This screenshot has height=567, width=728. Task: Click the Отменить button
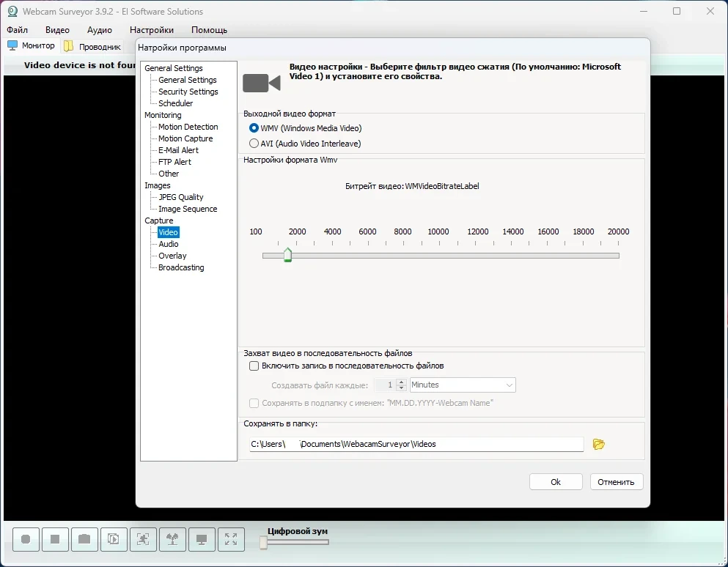(616, 481)
